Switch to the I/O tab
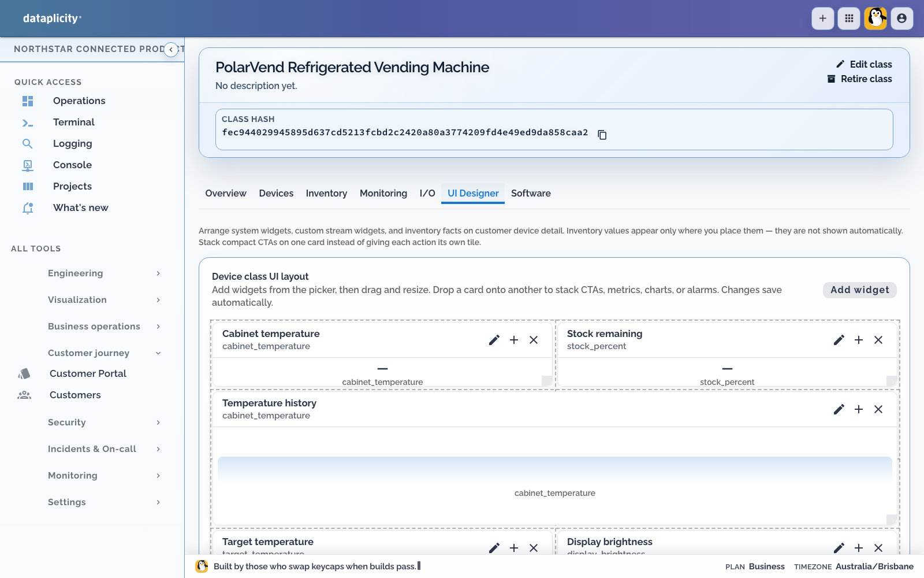Image resolution: width=924 pixels, height=578 pixels. pos(427,193)
